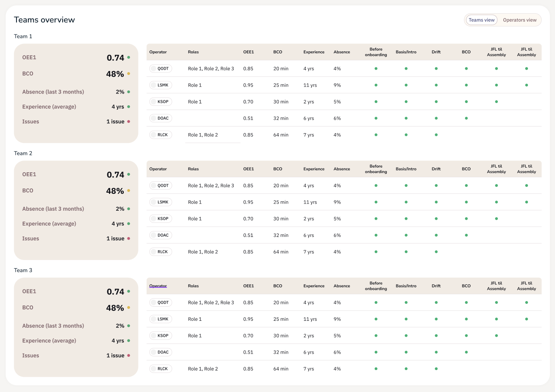
Task: Click Team 1 QODT roles 'Role 1, Role 2, Role 3'
Action: tap(211, 69)
